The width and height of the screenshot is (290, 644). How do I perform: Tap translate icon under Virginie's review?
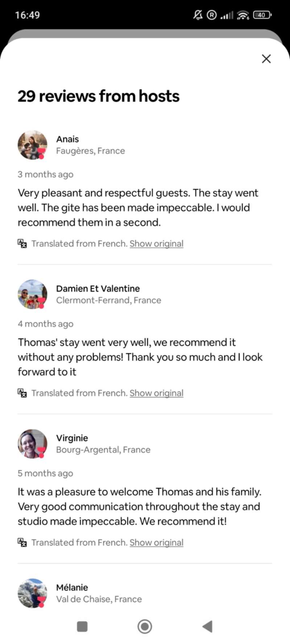(x=22, y=543)
